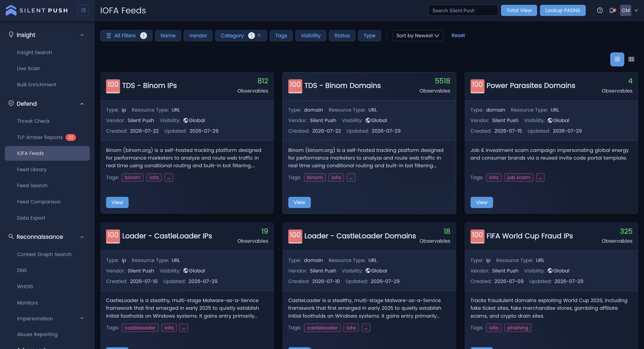Expand the user account chevron
The height and width of the screenshot is (349, 644).
click(636, 11)
